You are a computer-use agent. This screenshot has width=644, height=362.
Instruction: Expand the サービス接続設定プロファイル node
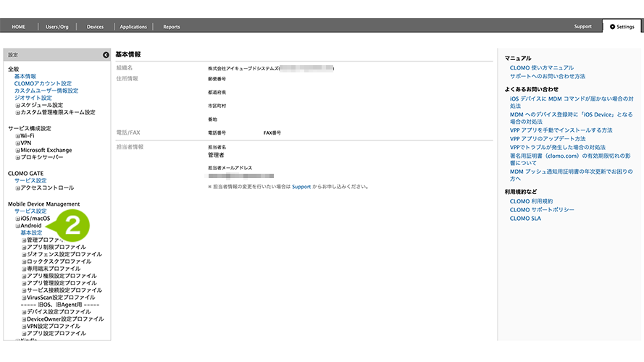click(24, 290)
